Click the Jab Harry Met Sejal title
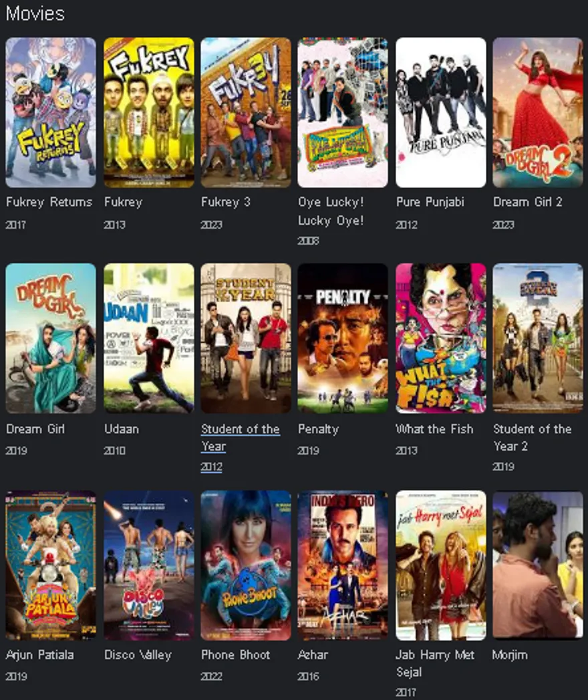Image resolution: width=588 pixels, height=700 pixels. [435, 663]
